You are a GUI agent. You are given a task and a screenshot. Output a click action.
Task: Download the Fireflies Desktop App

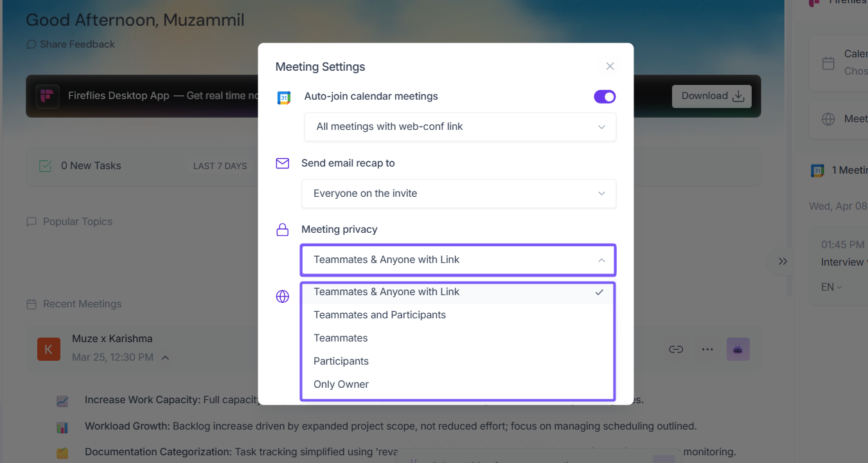(x=711, y=96)
